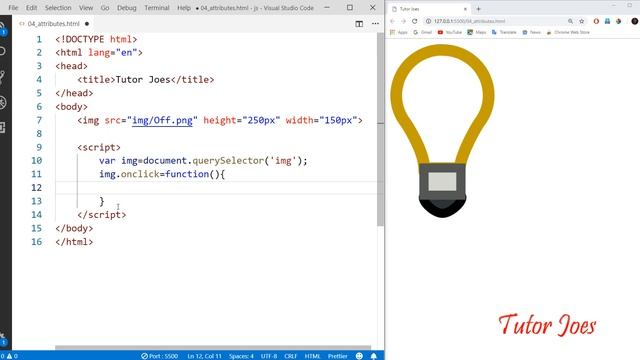Open Chrome profile avatar
640x360 pixels.
635,21
